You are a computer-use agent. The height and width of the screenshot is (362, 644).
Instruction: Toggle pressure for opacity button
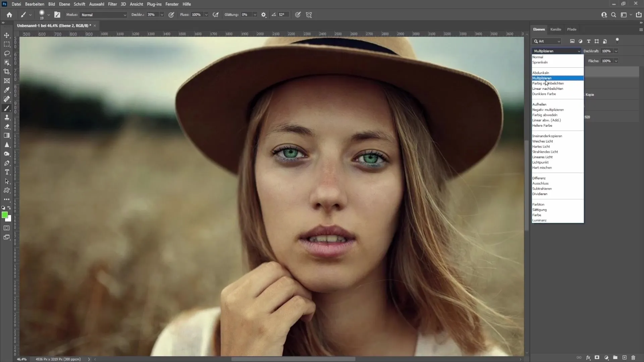click(171, 15)
